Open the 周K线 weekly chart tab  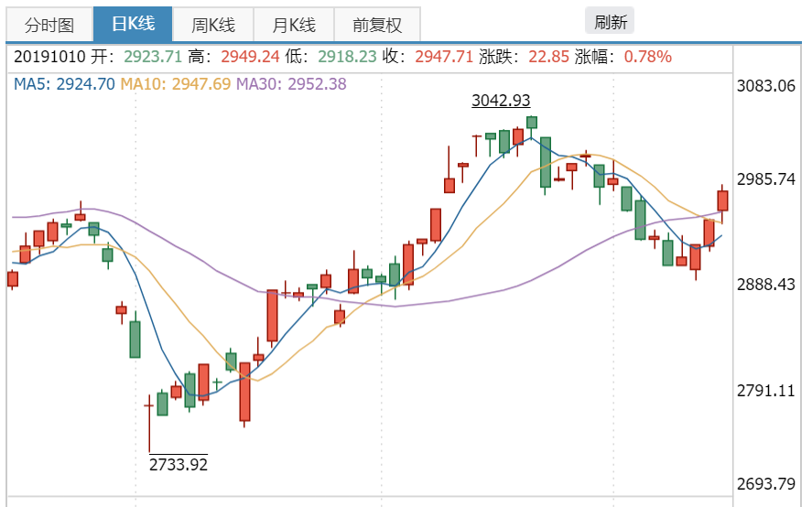click(212, 25)
